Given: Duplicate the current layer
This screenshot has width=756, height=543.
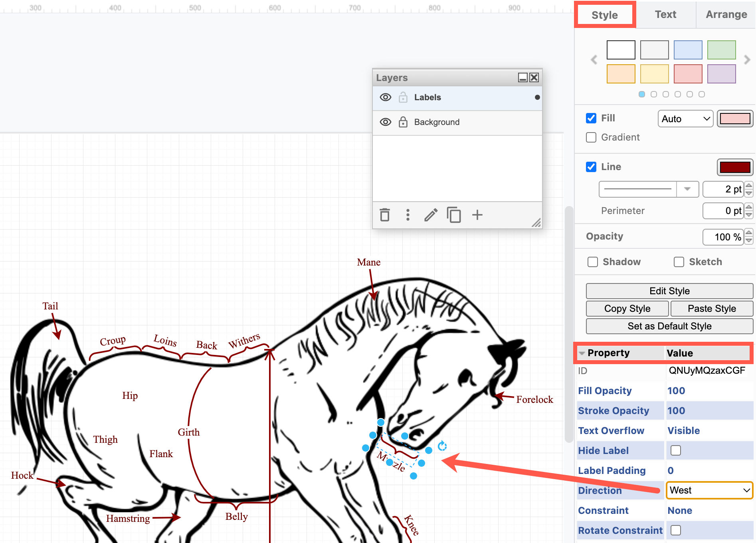Looking at the screenshot, I should [x=454, y=215].
